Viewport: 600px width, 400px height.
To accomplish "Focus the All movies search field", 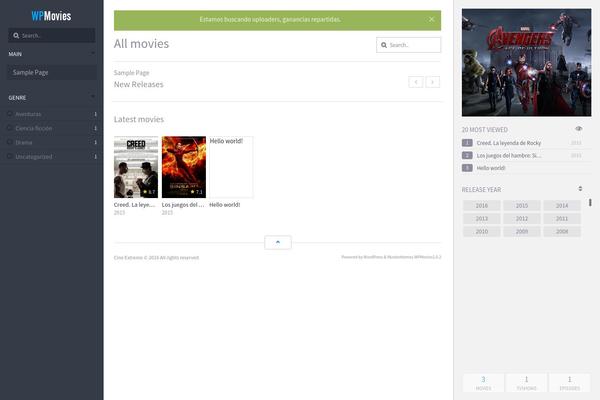I will (408, 45).
